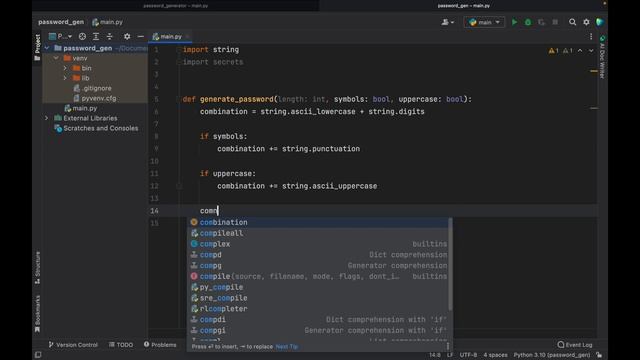Go to next highlighted error arrow
Screen dimensions: 640x360
point(591,51)
